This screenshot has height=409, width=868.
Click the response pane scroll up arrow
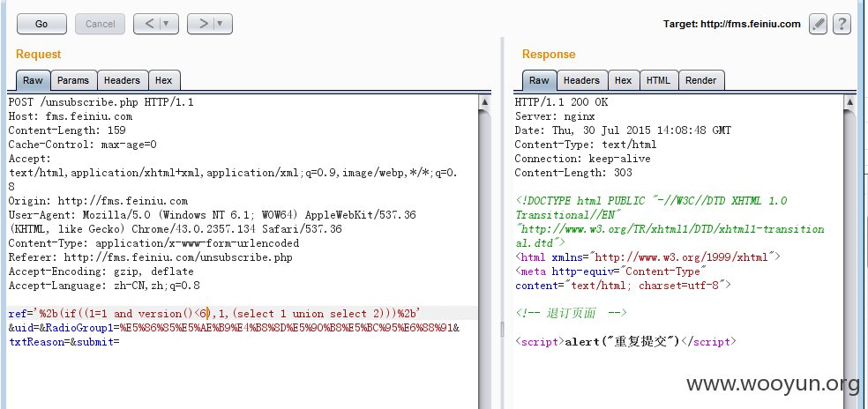pos(849,102)
